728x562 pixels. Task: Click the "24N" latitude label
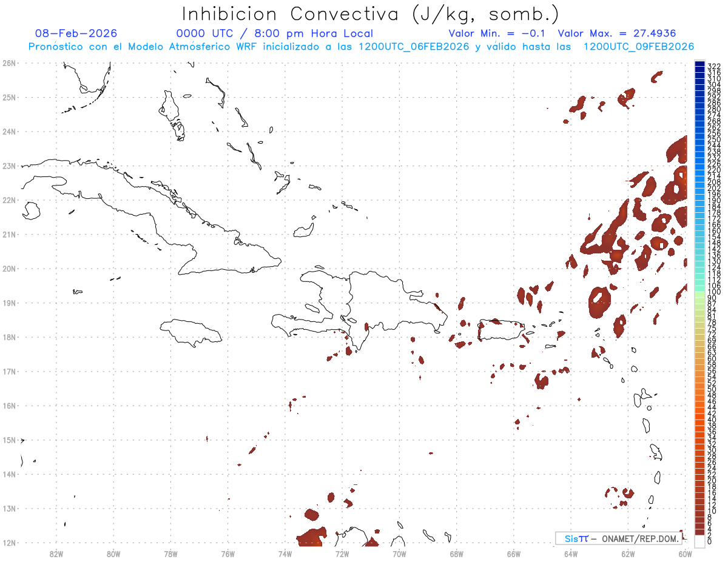(x=8, y=132)
